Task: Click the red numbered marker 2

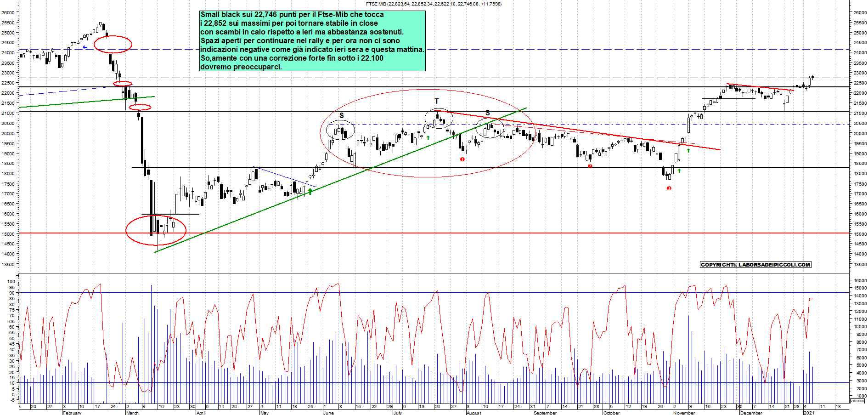Action: click(590, 166)
